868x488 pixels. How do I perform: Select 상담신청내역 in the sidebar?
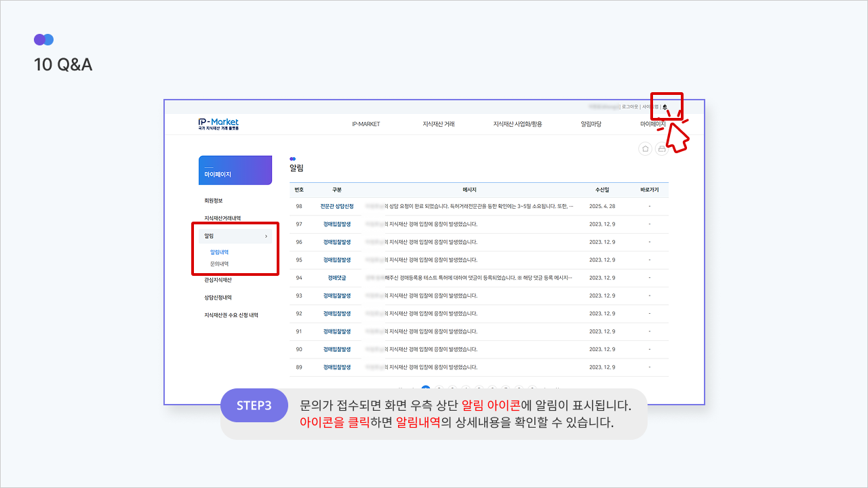coord(218,298)
